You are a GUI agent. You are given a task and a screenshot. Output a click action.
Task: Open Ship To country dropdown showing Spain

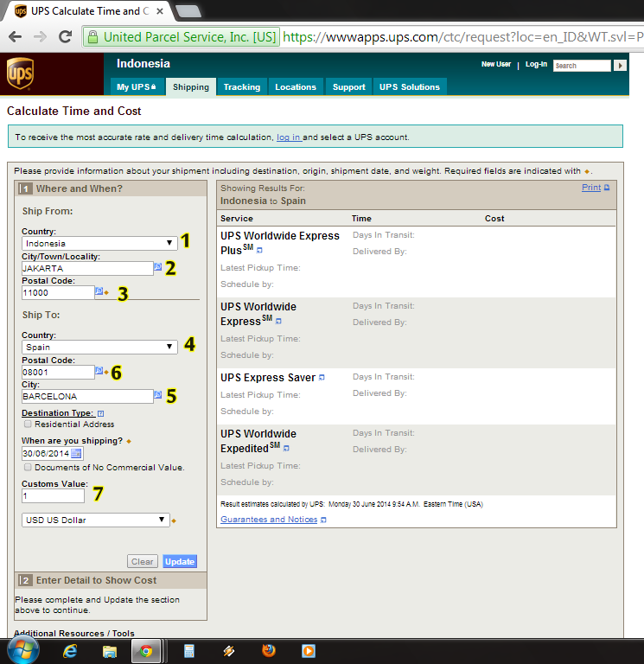coord(99,348)
